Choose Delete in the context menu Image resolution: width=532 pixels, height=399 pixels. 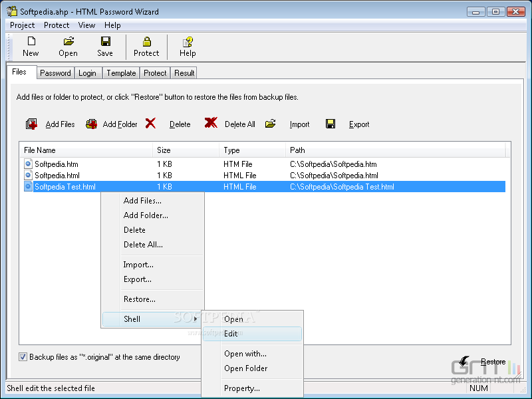coord(153,229)
